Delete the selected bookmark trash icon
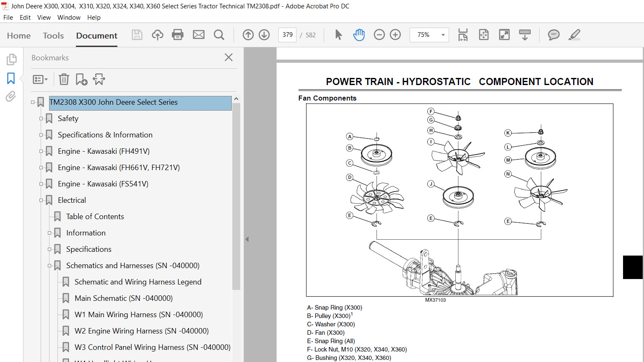Screen dimensions: 644x362 [64, 79]
